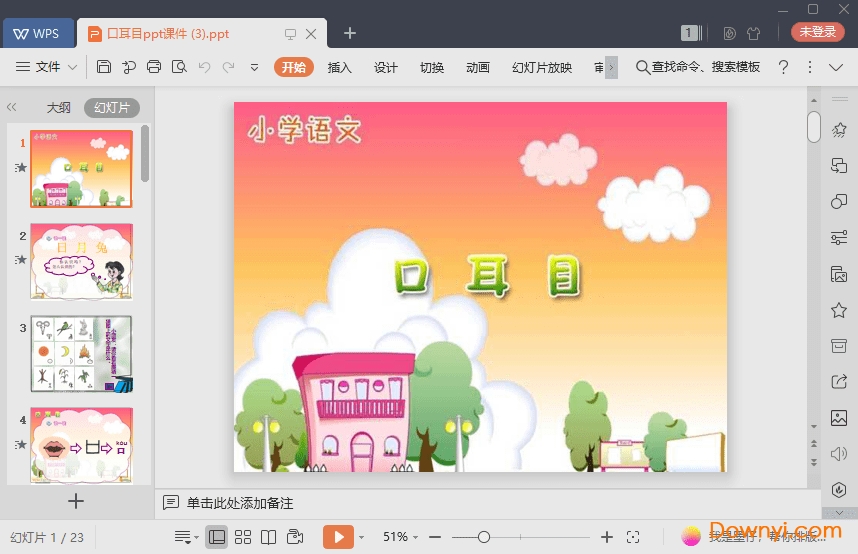Switch to Slide Sorter view
858x554 pixels.
[243, 537]
